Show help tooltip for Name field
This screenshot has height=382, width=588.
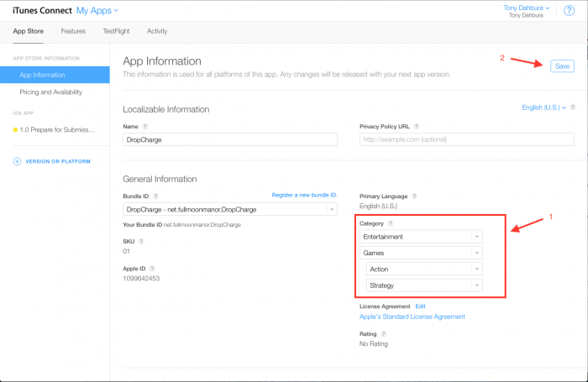click(x=145, y=127)
